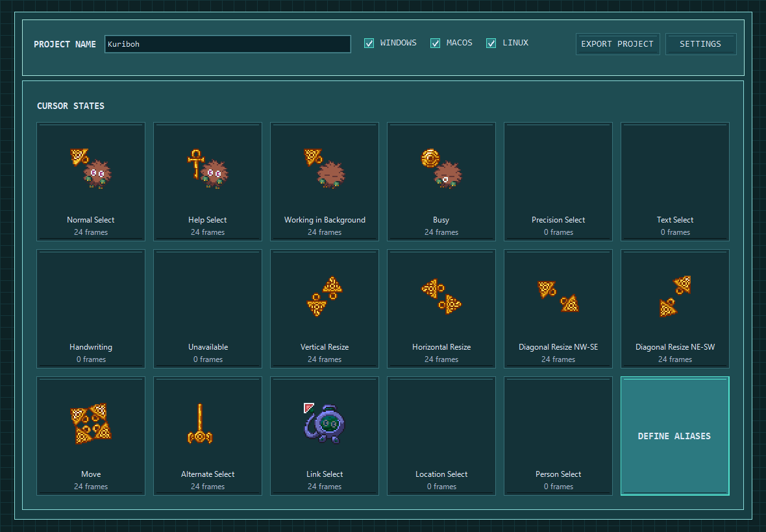The height and width of the screenshot is (532, 766).
Task: Click the "Diagonal Resize NE-SW" label text
Action: pos(675,347)
